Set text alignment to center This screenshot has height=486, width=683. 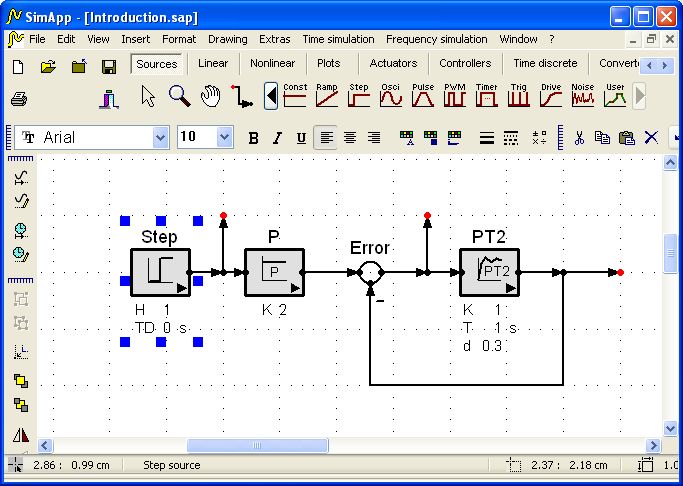pos(350,138)
